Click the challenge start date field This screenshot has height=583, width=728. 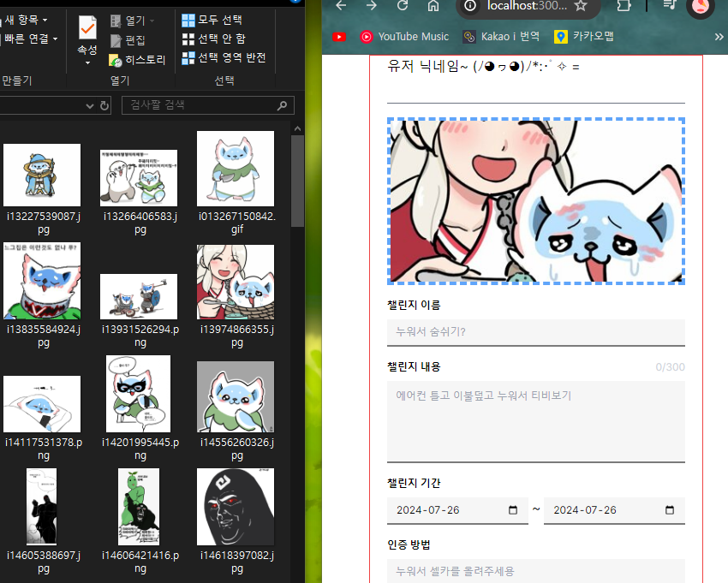457,510
